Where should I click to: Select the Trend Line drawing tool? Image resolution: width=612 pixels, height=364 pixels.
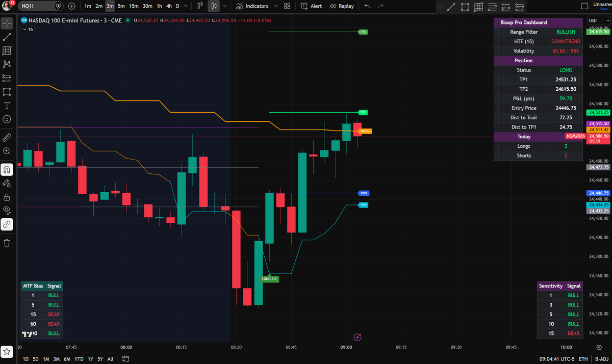click(x=7, y=37)
